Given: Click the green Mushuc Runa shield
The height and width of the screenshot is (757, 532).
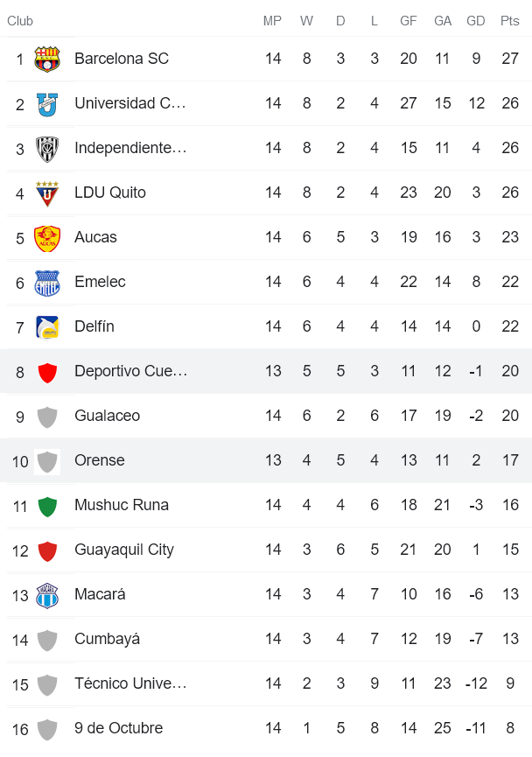Looking at the screenshot, I should click(x=47, y=506).
